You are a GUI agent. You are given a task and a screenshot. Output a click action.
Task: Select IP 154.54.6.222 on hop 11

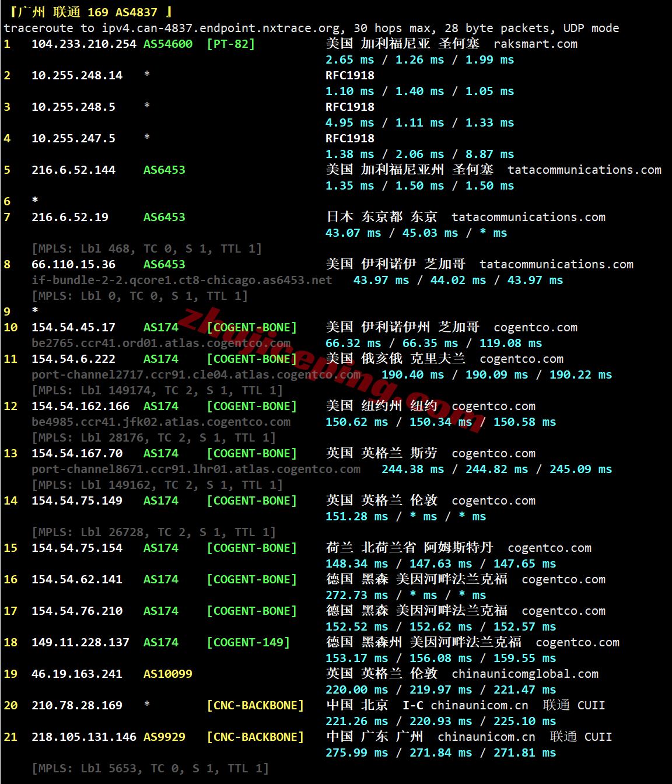click(x=73, y=359)
